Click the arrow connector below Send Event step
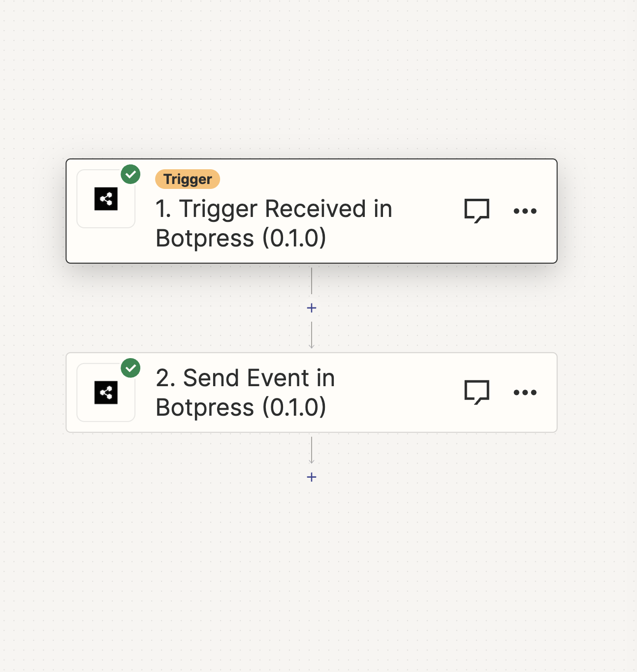 point(312,450)
